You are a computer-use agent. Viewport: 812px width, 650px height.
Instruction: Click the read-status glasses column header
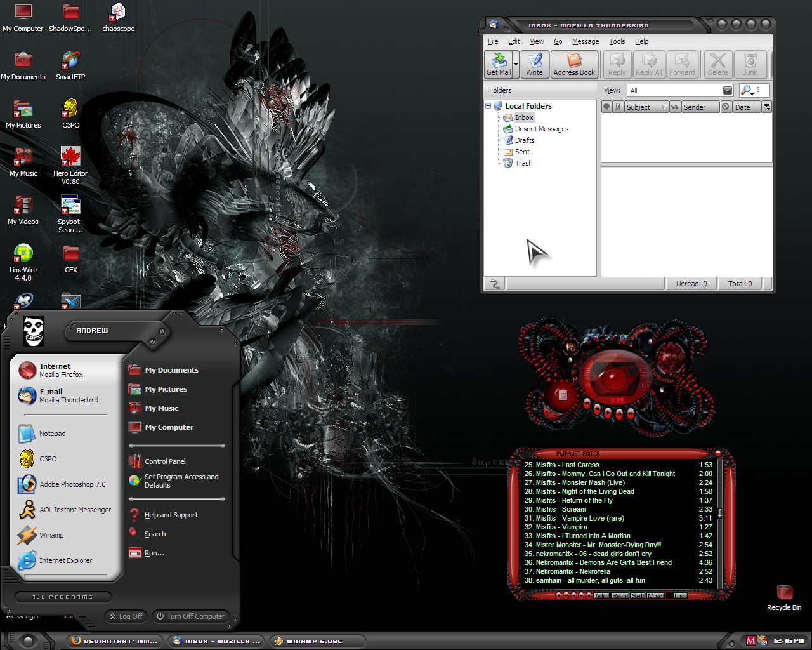point(675,107)
